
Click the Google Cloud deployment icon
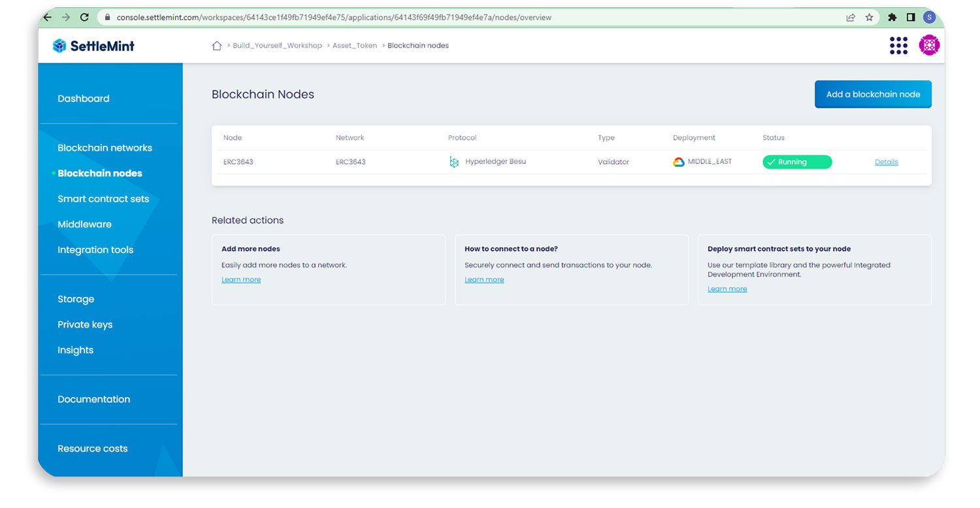679,162
